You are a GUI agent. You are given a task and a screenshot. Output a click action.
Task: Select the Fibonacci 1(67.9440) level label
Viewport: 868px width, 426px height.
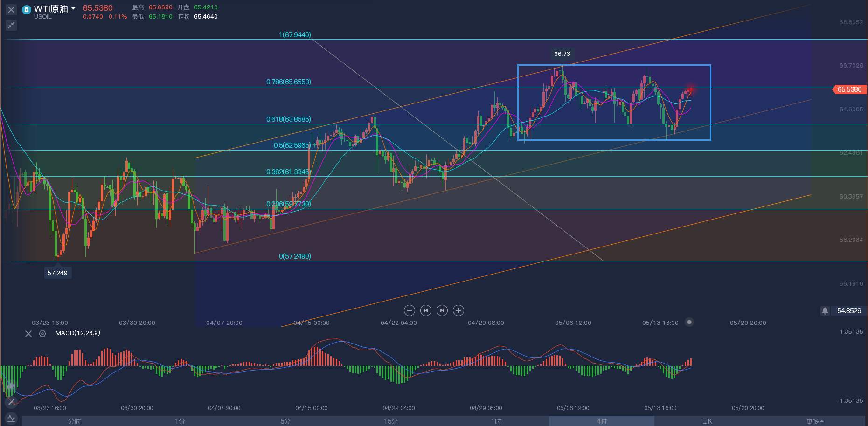[x=295, y=35]
